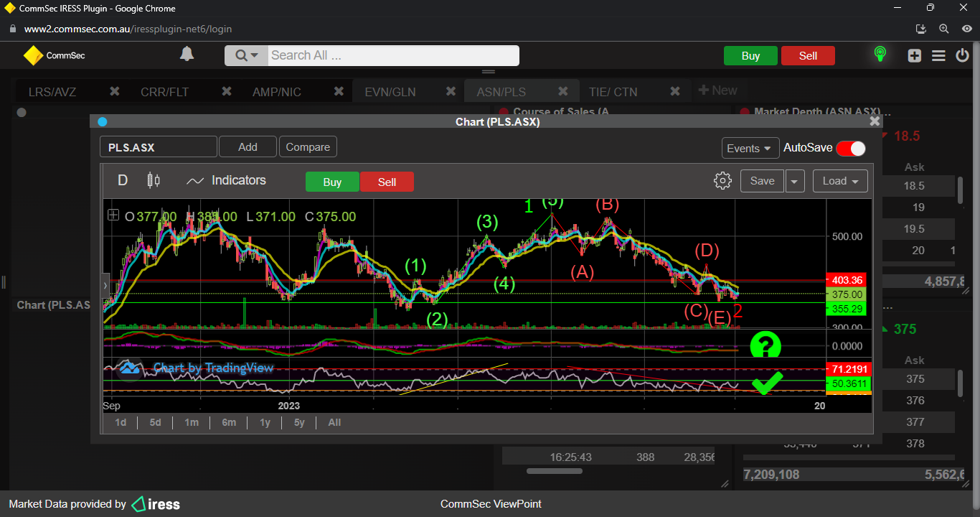This screenshot has height=517, width=980.
Task: Click the horizontal scrollbar in Course of Sales
Action: pos(555,471)
